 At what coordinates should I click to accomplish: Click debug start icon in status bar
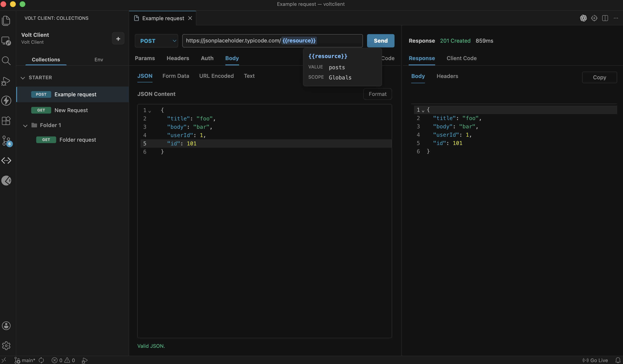84,360
